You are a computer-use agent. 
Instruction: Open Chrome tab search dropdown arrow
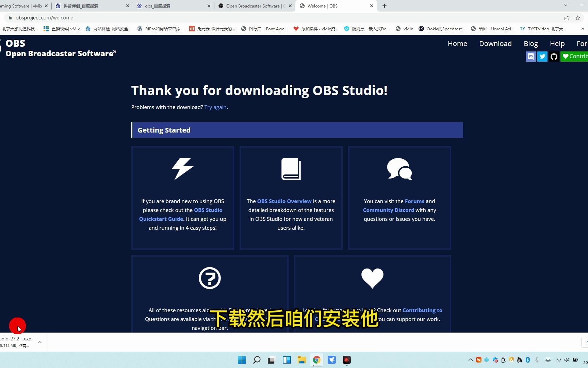point(566,5)
